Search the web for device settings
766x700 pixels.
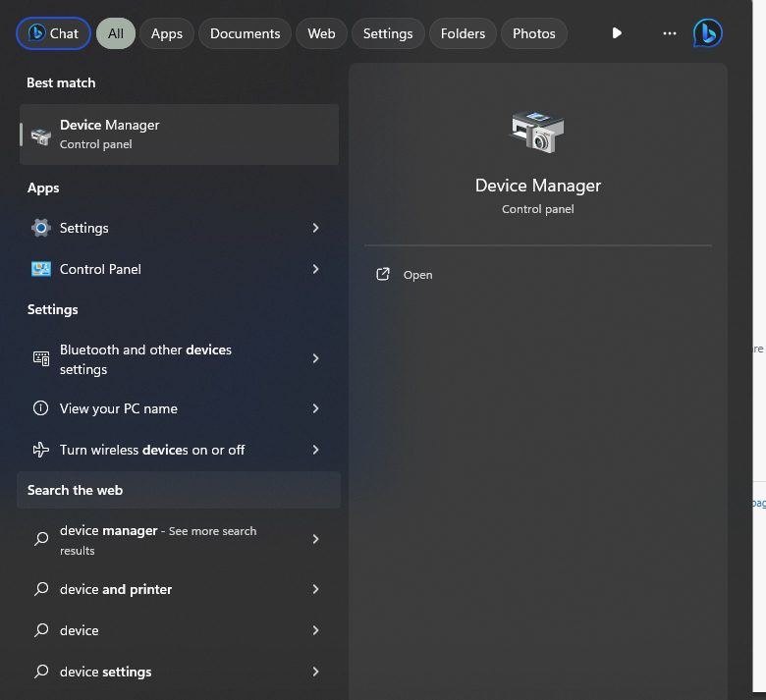click(x=180, y=672)
